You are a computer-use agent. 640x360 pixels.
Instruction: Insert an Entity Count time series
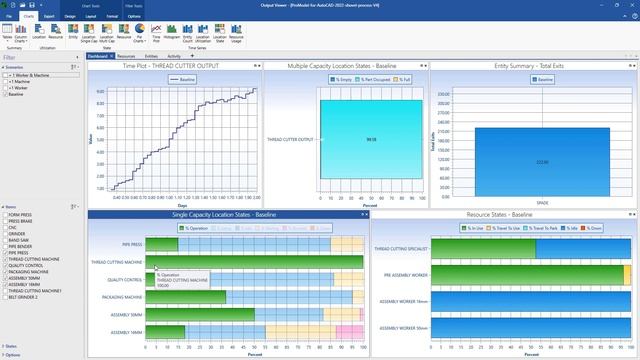pos(187,33)
